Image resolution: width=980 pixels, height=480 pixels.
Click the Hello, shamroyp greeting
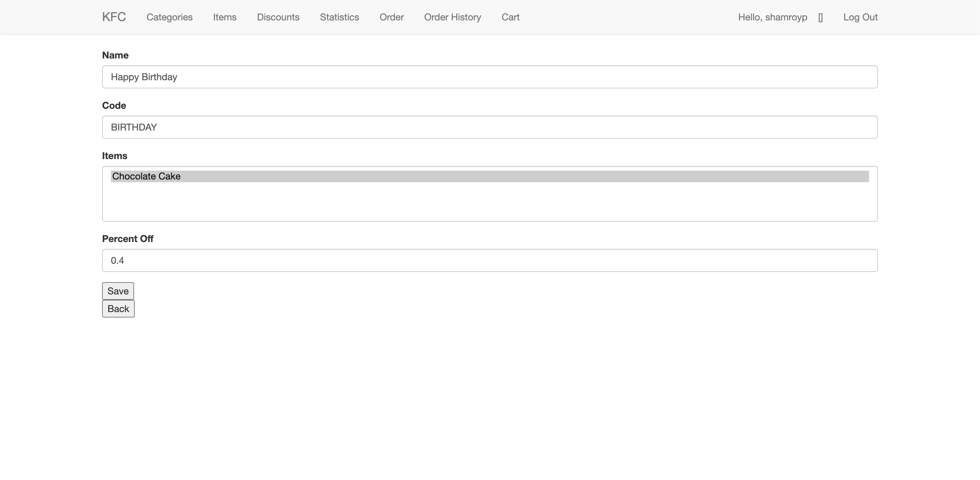tap(772, 17)
